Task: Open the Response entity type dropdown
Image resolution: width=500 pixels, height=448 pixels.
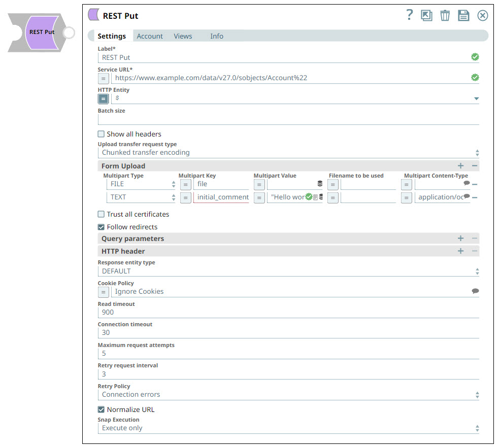Action: click(x=288, y=271)
